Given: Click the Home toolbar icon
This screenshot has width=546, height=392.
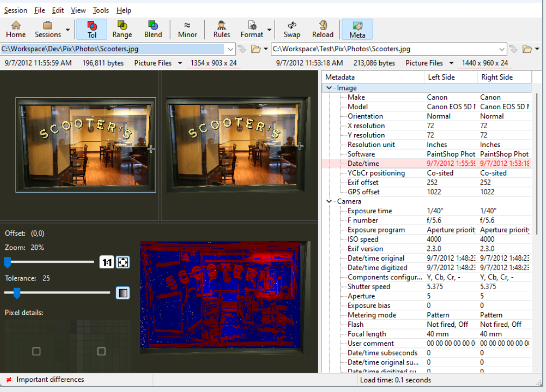Looking at the screenshot, I should coord(16,30).
